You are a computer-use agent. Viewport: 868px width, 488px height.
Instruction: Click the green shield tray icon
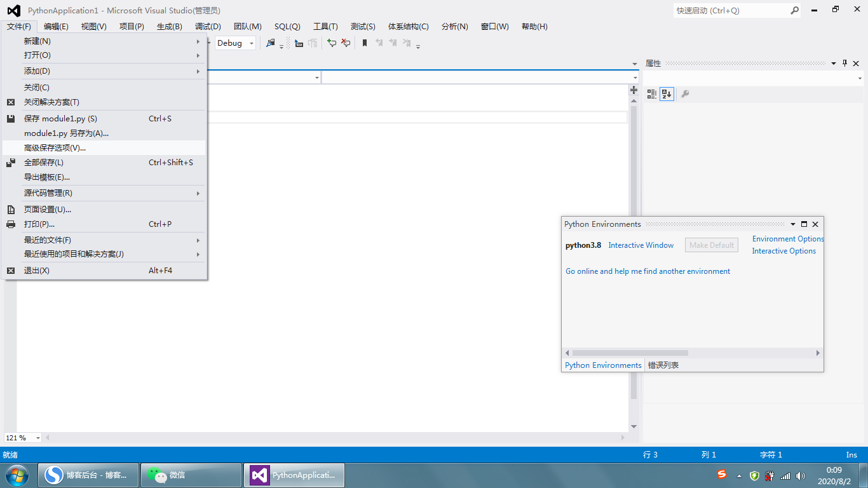[754, 475]
